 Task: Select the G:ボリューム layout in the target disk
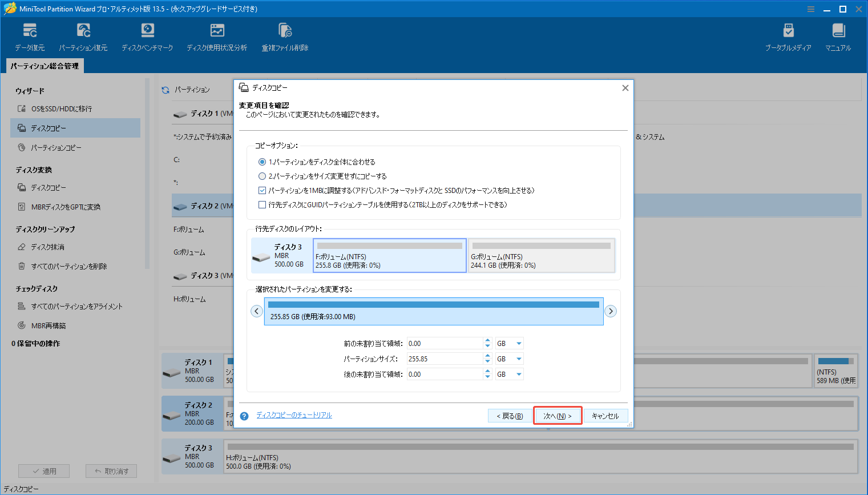[541, 255]
